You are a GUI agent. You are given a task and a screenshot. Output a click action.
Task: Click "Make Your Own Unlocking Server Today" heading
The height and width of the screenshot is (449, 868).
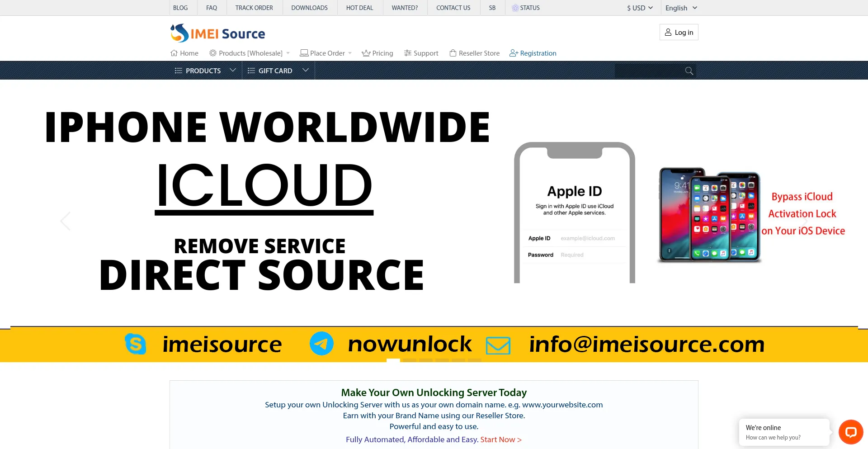tap(434, 392)
